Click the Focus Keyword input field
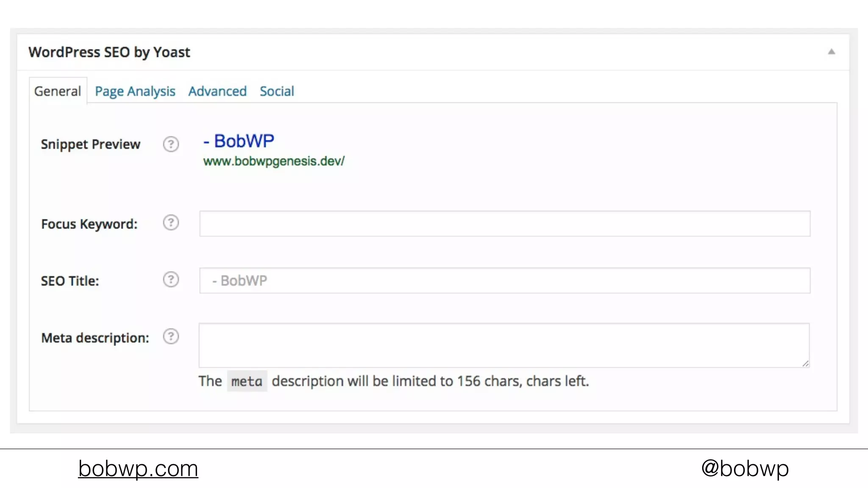Screen dimensions: 868x488 pos(504,224)
